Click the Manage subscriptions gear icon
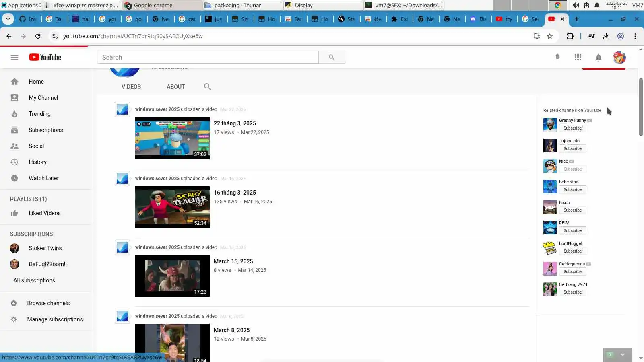This screenshot has width=644, height=362. (x=14, y=319)
